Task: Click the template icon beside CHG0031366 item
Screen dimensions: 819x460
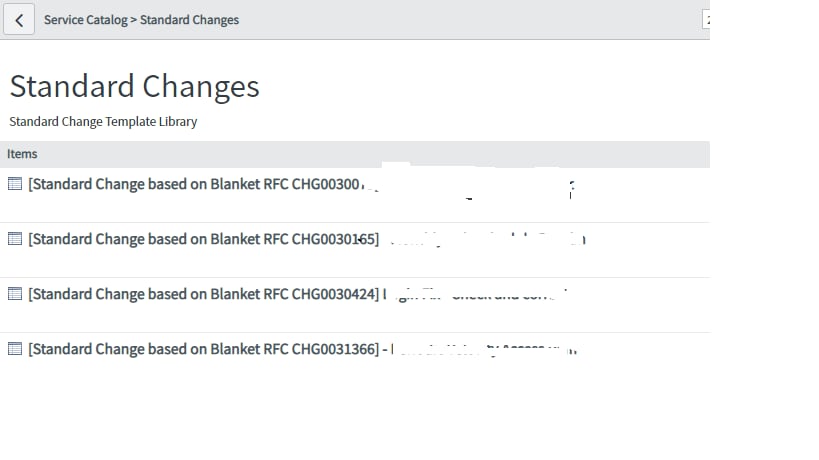Action: [x=15, y=349]
